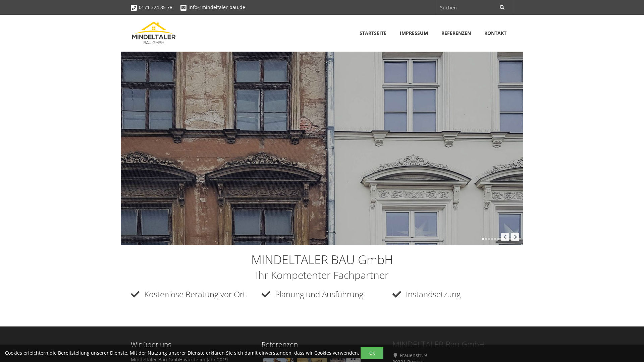Screen dimensions: 644x362
Task: Select the fourth slider pagination dot
Action: coord(492,239)
